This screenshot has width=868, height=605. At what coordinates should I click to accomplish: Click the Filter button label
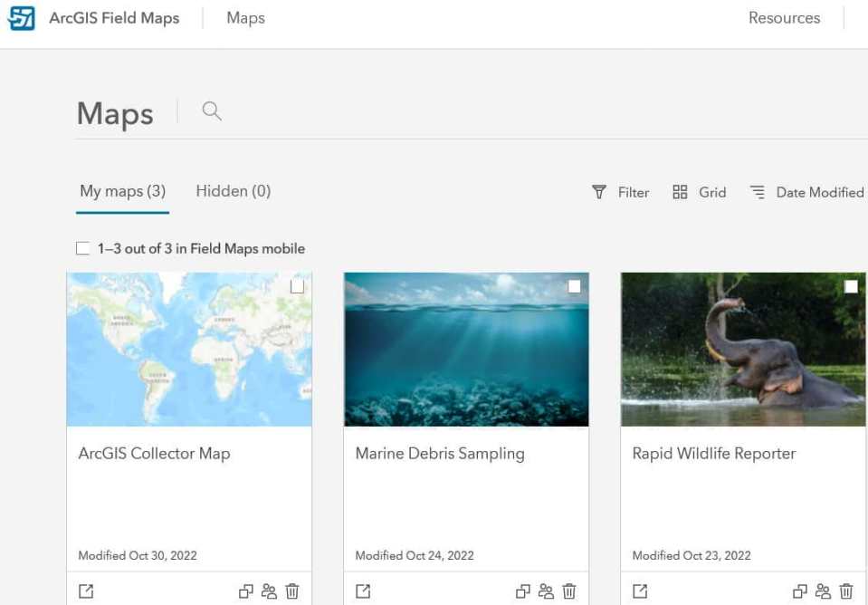[x=634, y=192]
